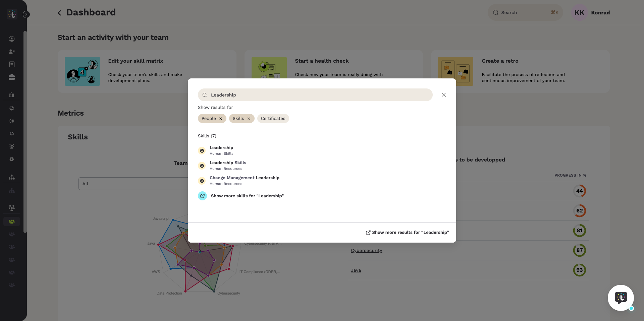Click the external link icon beside show more skills

[x=202, y=196]
